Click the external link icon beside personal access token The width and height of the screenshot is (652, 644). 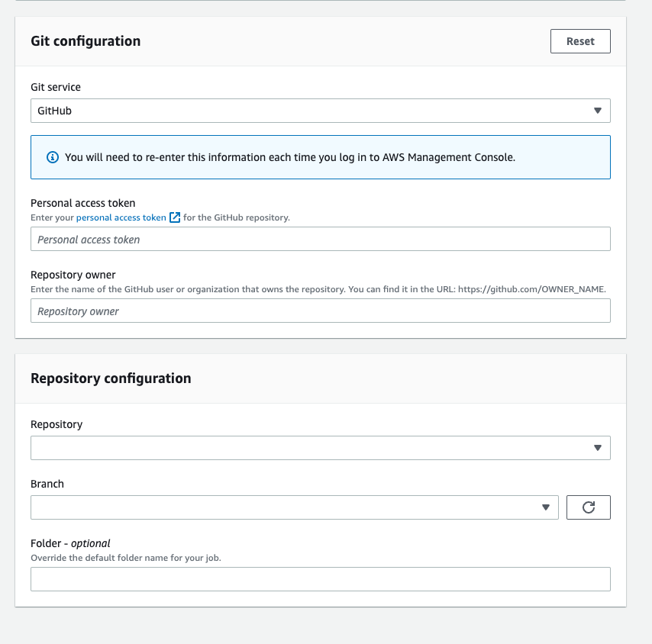[175, 217]
